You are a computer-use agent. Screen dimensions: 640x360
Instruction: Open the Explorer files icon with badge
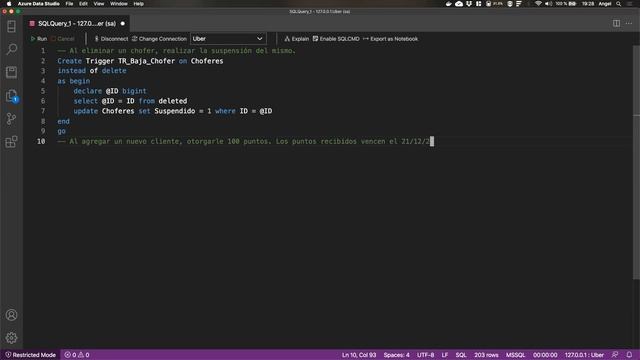click(x=11, y=96)
